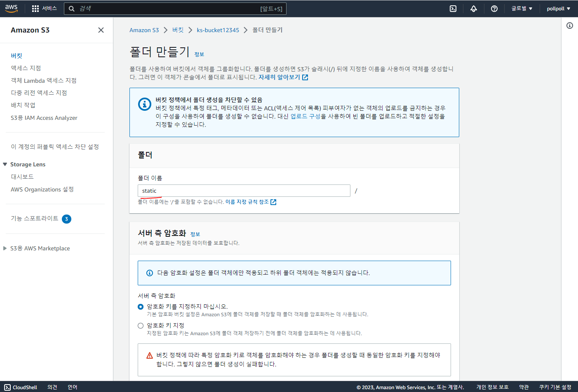Open the help question mark icon
This screenshot has height=392, width=578.
[494, 9]
